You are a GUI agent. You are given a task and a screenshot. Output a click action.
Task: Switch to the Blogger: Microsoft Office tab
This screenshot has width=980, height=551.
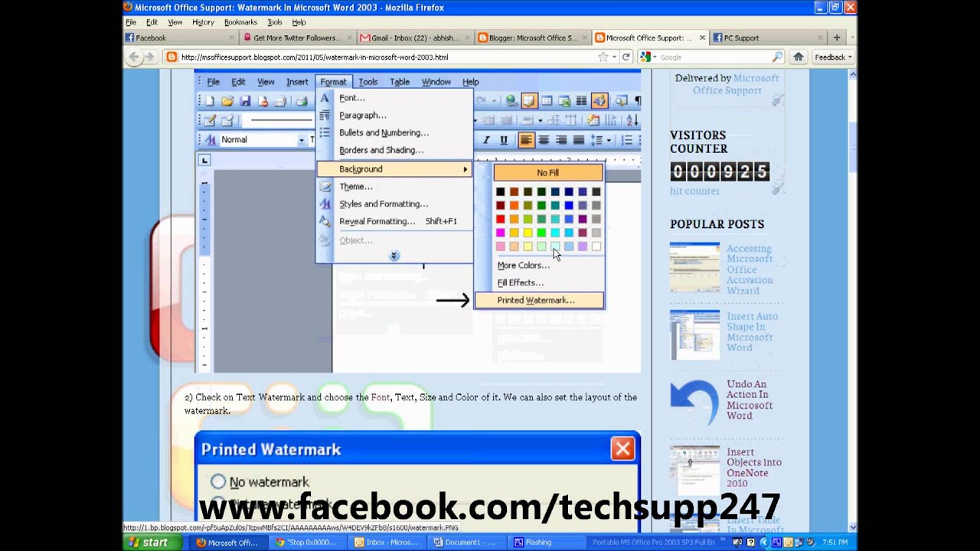(533, 37)
